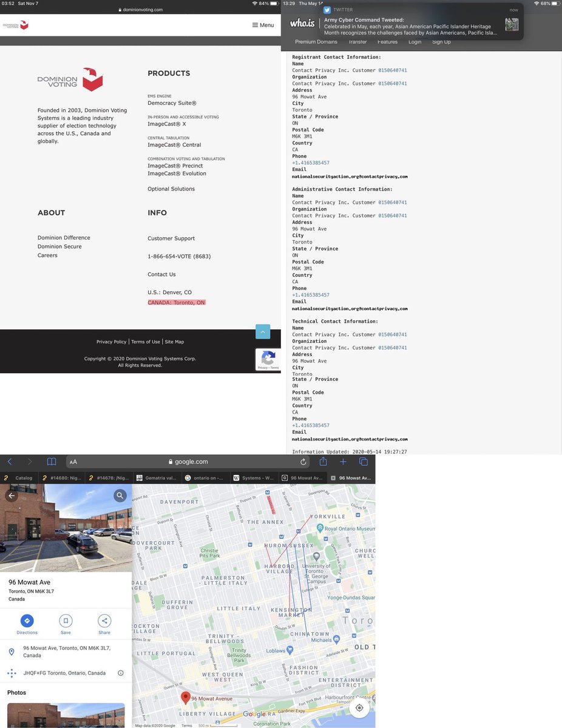
Task: Open Privacy Policy in footer
Action: [x=112, y=342]
